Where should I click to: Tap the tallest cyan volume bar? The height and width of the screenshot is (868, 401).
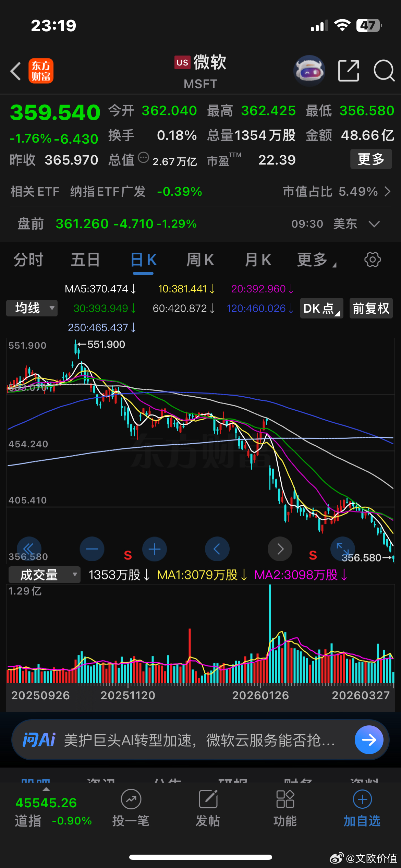click(x=270, y=634)
